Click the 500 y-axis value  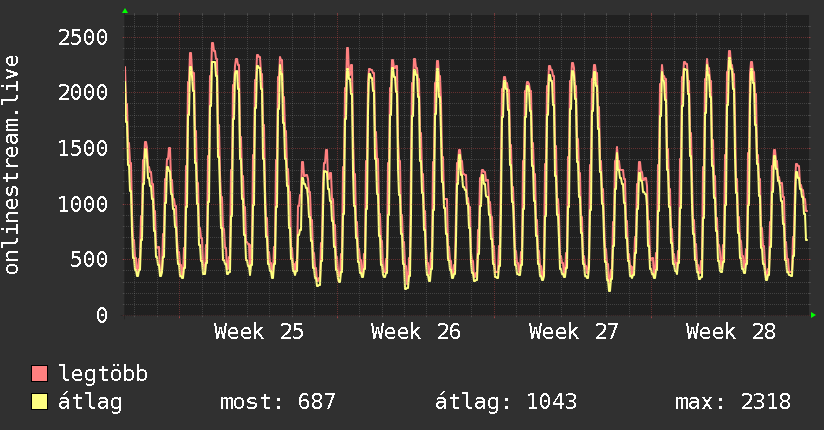coord(89,260)
